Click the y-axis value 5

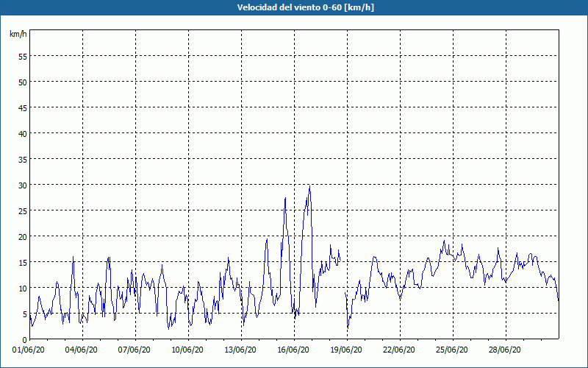[x=25, y=314]
